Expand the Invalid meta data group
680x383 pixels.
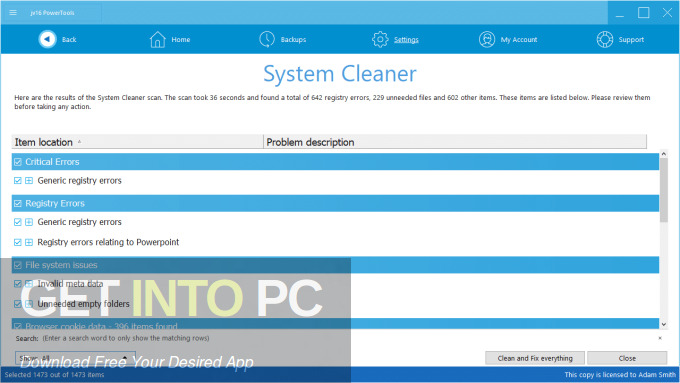[29, 284]
